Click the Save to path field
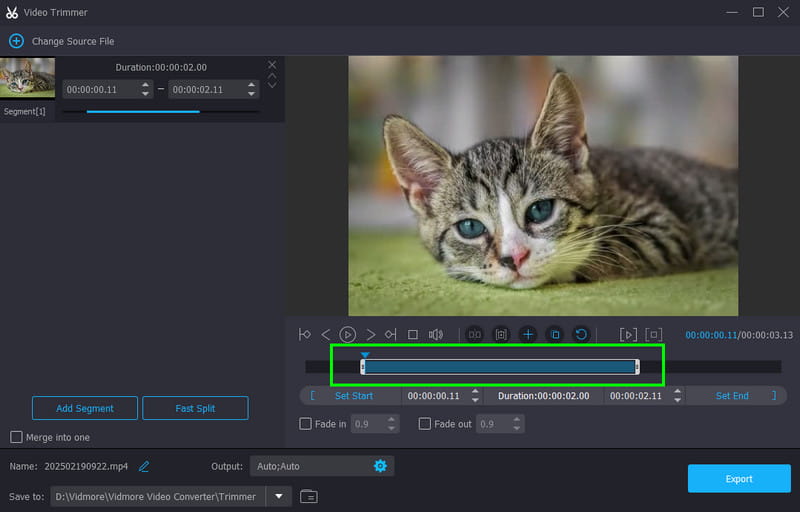 [x=158, y=496]
